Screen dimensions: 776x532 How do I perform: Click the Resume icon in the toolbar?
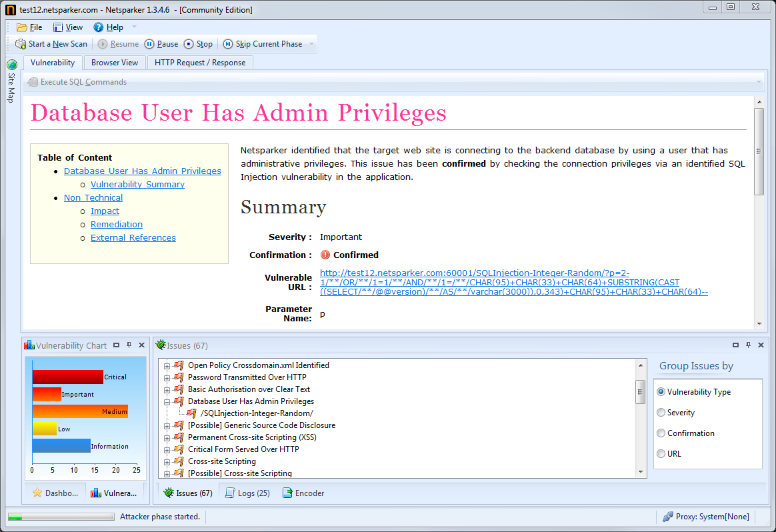pyautogui.click(x=103, y=44)
